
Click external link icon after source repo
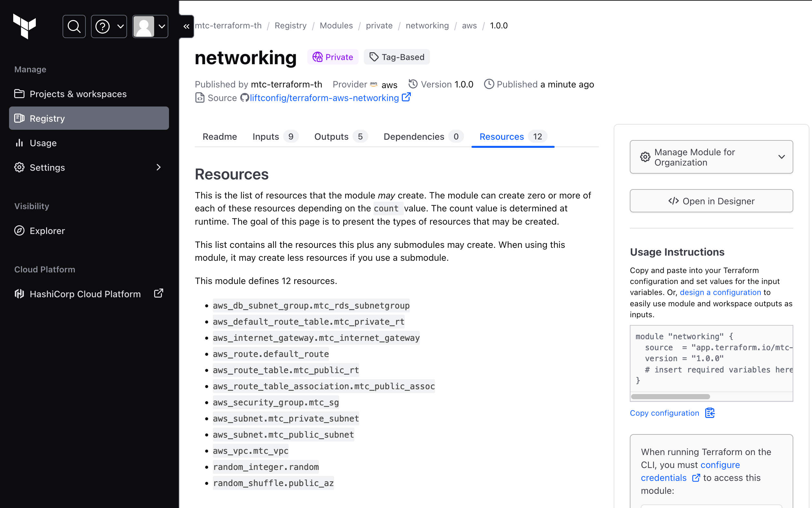tap(406, 97)
